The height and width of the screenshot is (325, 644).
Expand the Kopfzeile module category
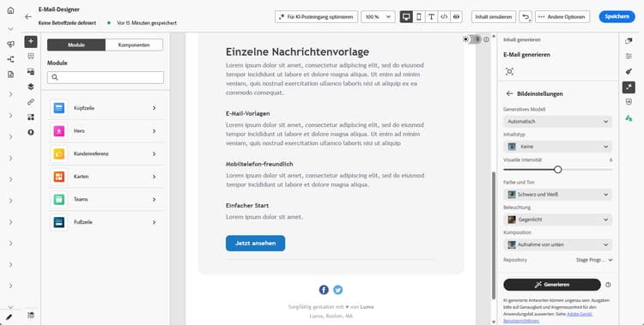106,108
